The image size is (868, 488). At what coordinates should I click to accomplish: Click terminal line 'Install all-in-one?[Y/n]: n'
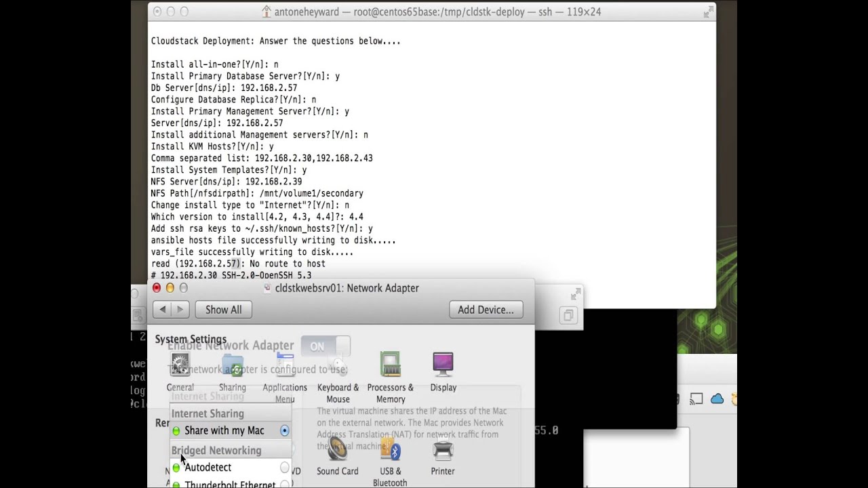point(214,64)
